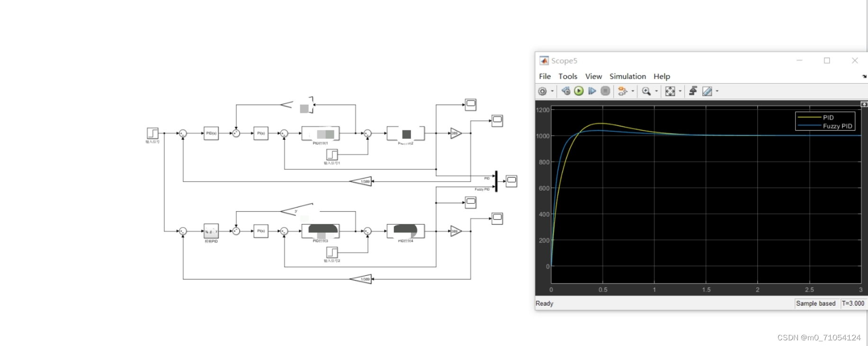
Task: Select the upper feedback 1/389 gain block
Action: [361, 181]
